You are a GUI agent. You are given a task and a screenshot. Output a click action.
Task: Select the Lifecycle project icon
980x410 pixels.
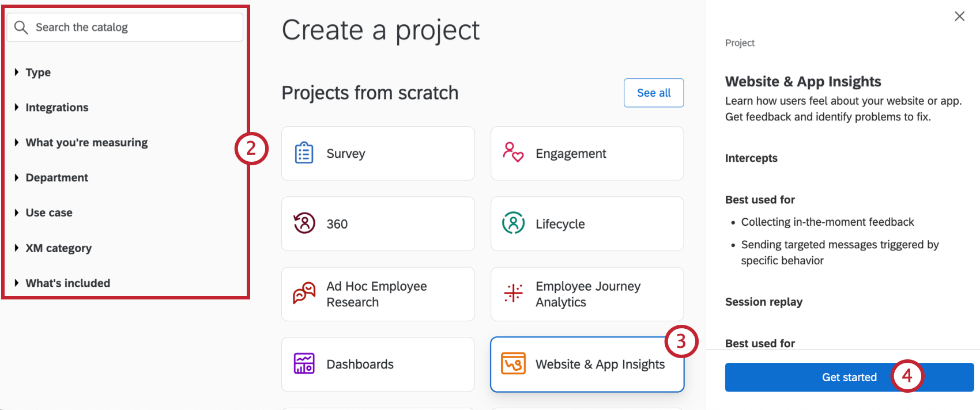click(x=513, y=224)
